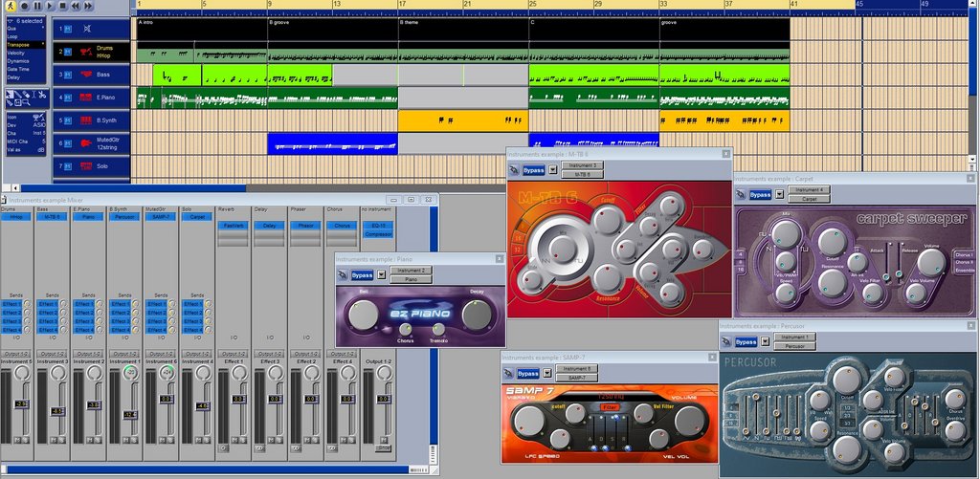The height and width of the screenshot is (479, 980).
Task: Select the arrow pointer tool
Action: [x=11, y=95]
